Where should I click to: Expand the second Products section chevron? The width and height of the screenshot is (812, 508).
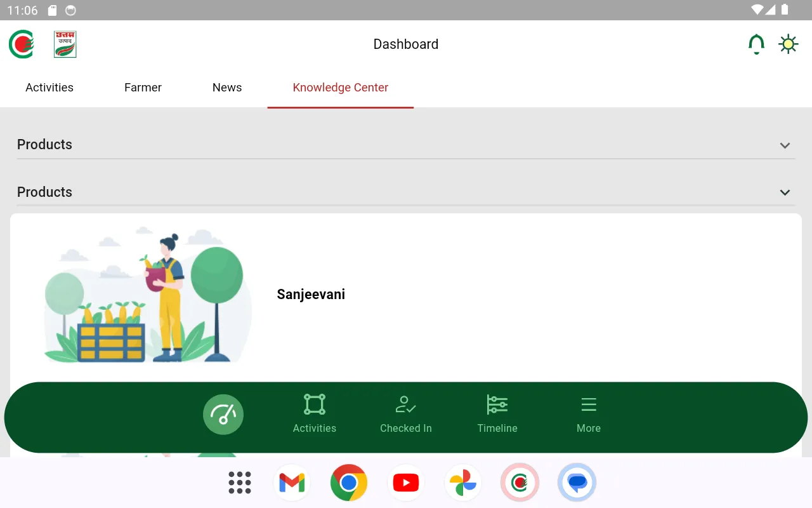[x=785, y=192]
